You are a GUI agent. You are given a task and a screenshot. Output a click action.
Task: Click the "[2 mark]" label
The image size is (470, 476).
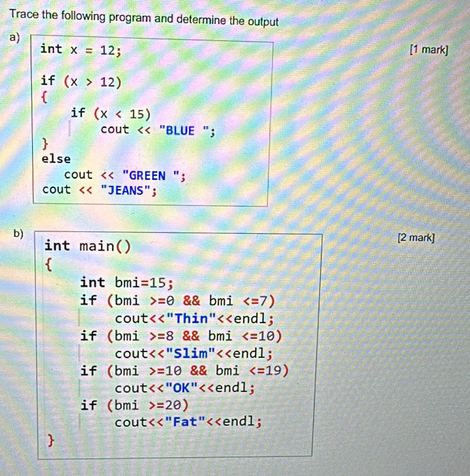(x=415, y=237)
